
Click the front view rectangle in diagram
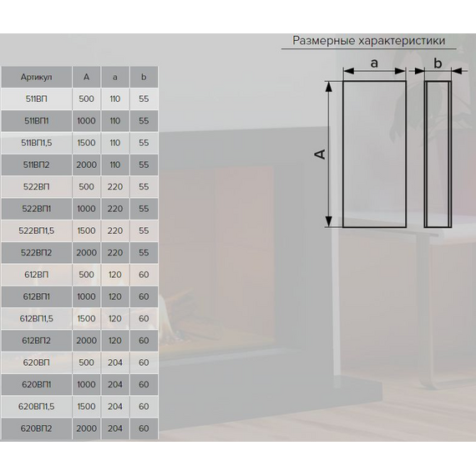click(374, 154)
